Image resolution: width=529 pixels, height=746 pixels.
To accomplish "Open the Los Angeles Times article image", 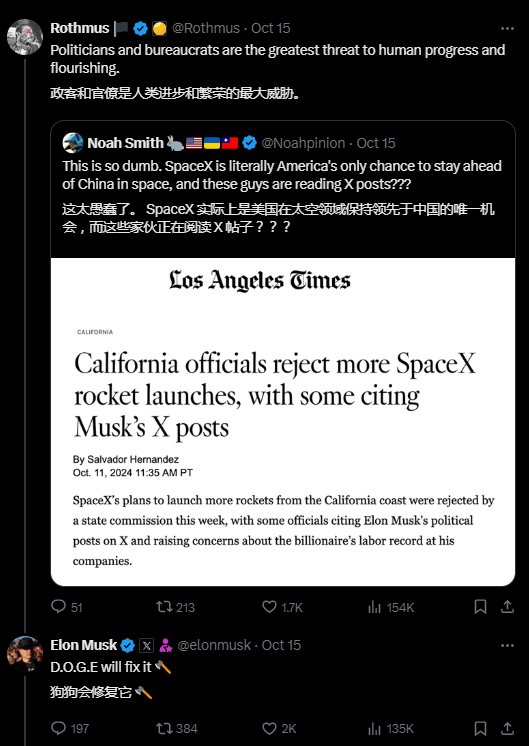I will click(x=283, y=422).
